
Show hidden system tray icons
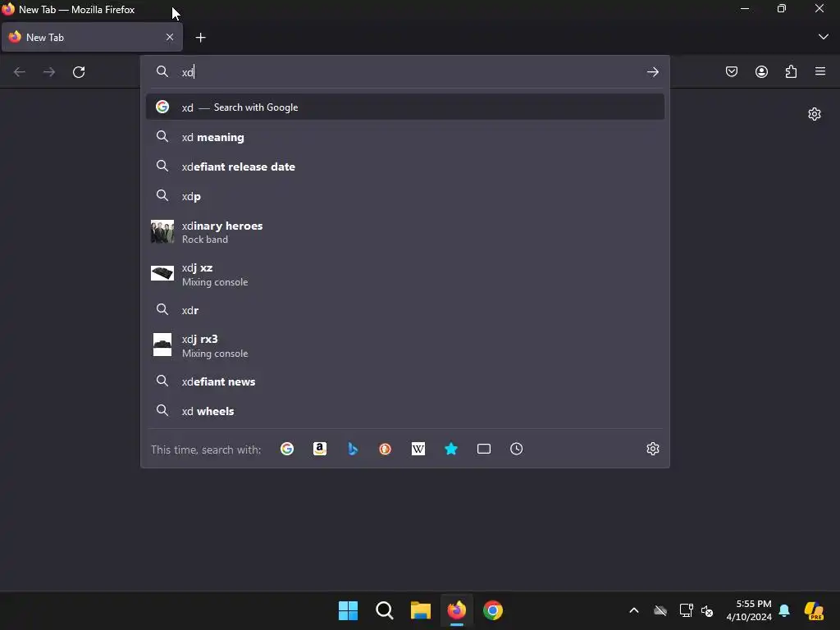point(634,610)
